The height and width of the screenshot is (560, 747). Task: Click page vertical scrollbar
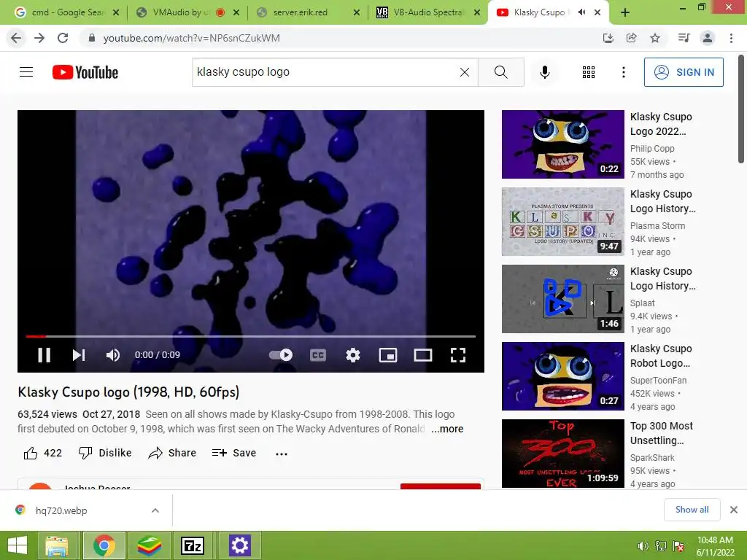741,109
